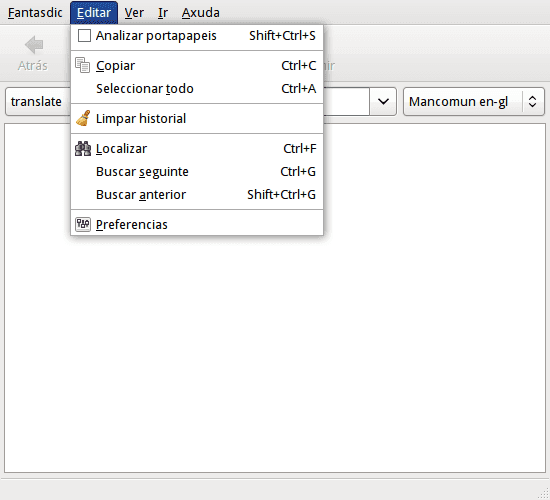Click the Atrás text label
Image resolution: width=550 pixels, height=500 pixels.
pyautogui.click(x=33, y=66)
